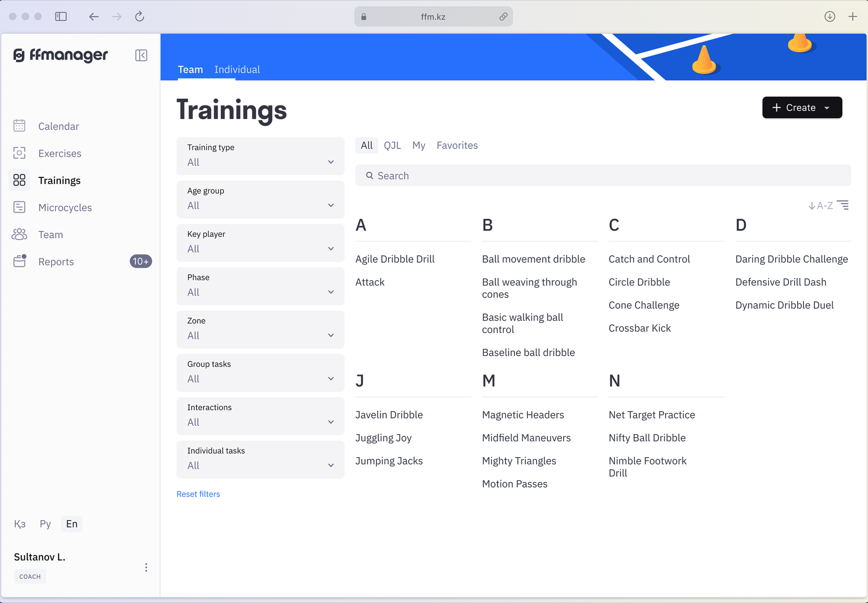Image resolution: width=868 pixels, height=603 pixels.
Task: Switch language to Kazakh (Kз)
Action: (x=20, y=524)
